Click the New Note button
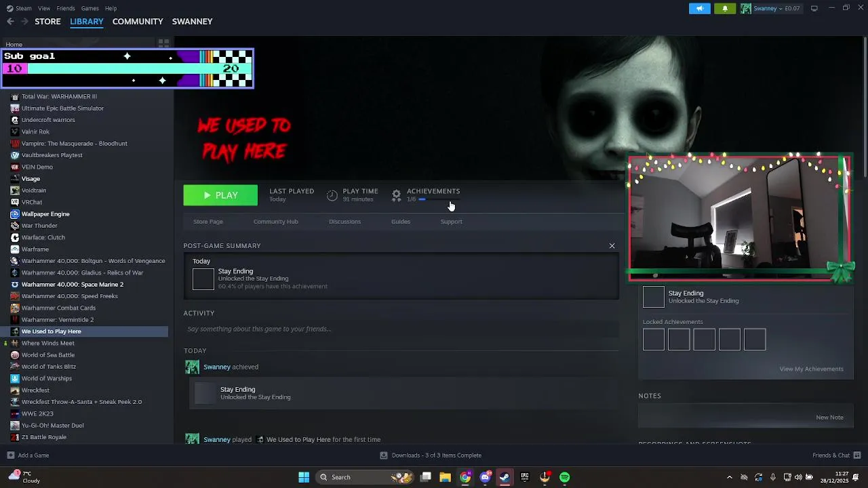Viewport: 868px width, 488px height. coord(829,418)
